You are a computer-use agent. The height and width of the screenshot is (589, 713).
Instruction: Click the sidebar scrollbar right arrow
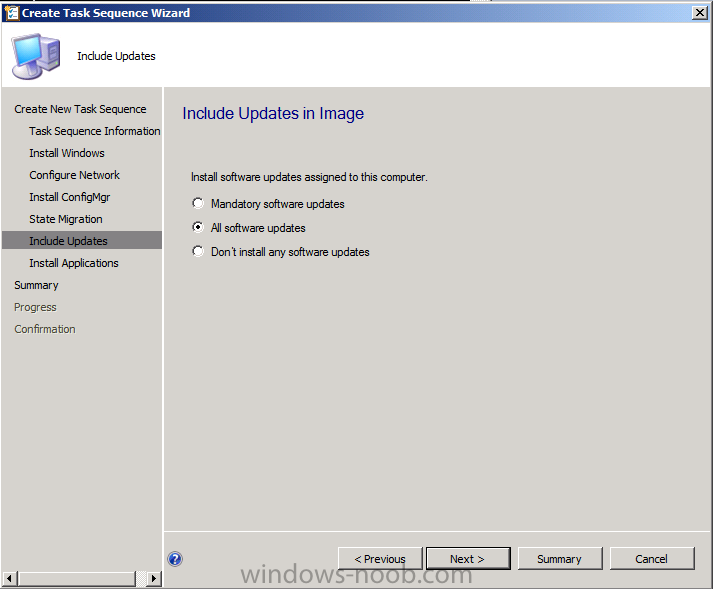tap(154, 579)
